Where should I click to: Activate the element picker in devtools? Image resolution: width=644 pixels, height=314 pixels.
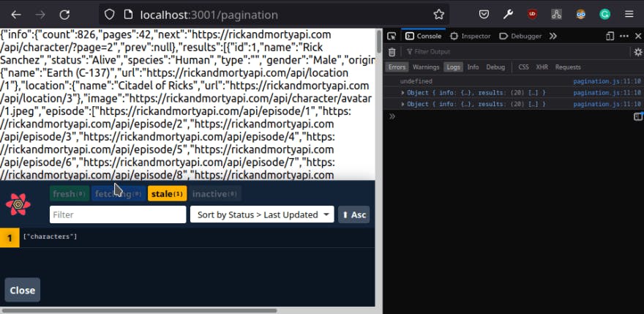click(x=392, y=36)
